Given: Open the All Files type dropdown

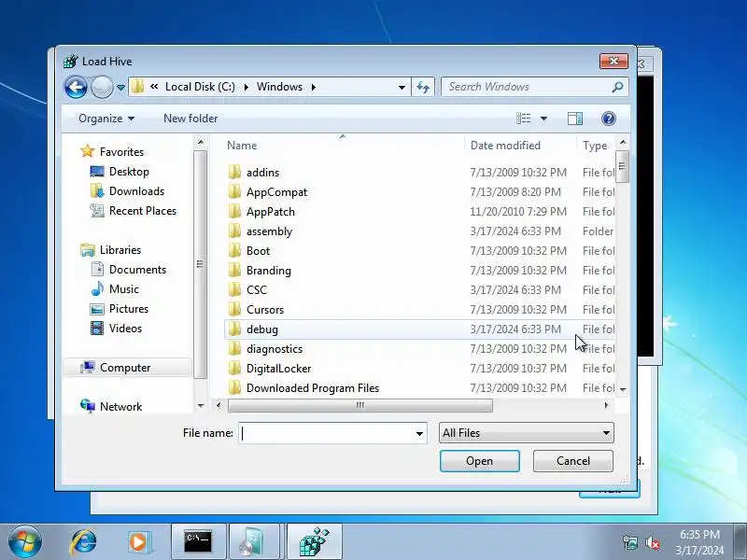Looking at the screenshot, I should [x=527, y=433].
